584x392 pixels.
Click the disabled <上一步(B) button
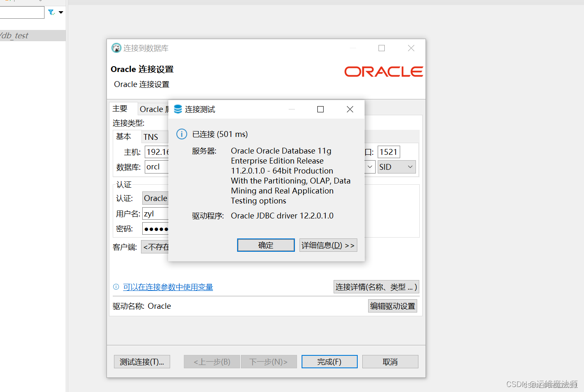(212, 362)
